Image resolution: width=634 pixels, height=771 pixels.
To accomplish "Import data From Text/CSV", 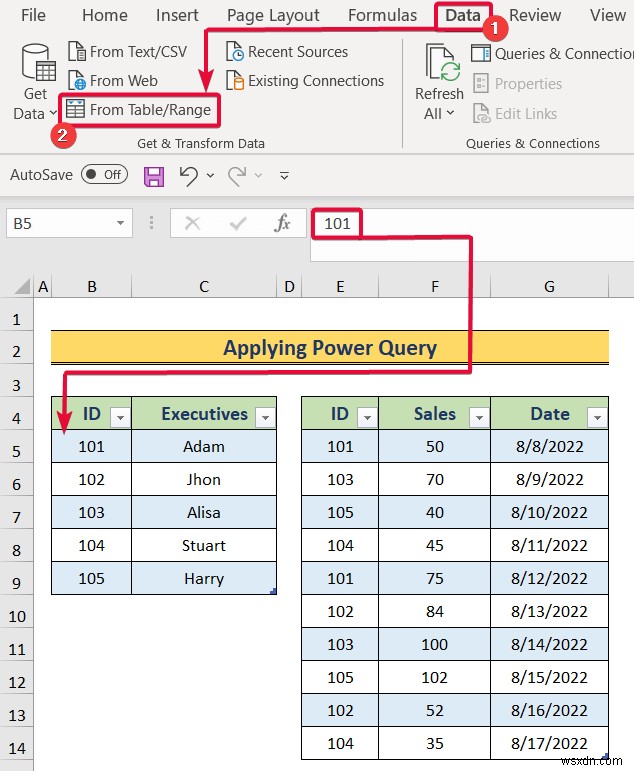I will click(127, 52).
